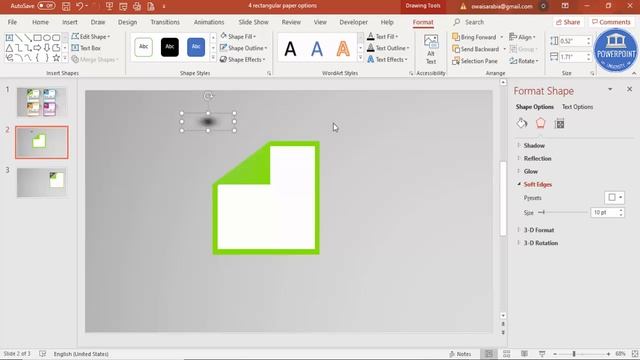This screenshot has width=640, height=360.
Task: Switch to the Animations tab
Action: (209, 22)
